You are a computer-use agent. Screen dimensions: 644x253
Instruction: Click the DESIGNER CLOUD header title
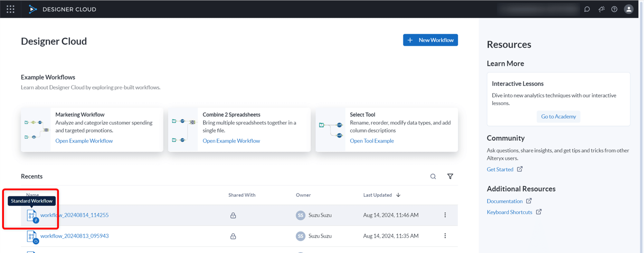pos(69,9)
